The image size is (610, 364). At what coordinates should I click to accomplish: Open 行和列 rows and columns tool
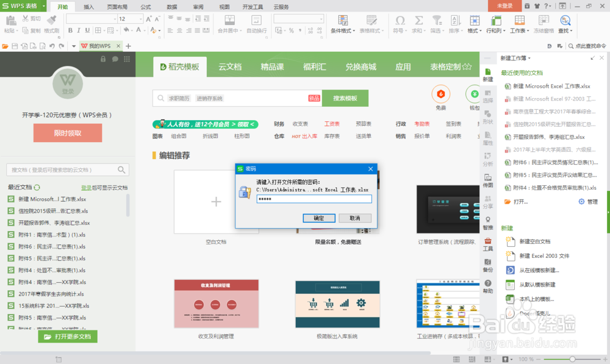click(495, 20)
